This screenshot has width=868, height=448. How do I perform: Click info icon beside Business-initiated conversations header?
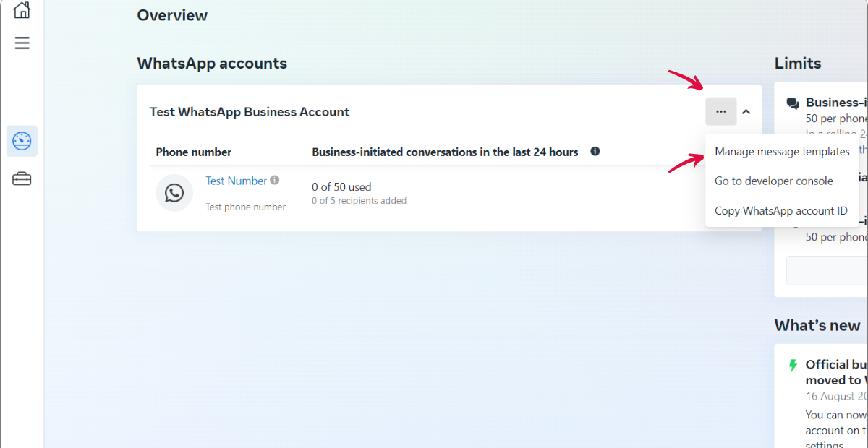tap(595, 152)
